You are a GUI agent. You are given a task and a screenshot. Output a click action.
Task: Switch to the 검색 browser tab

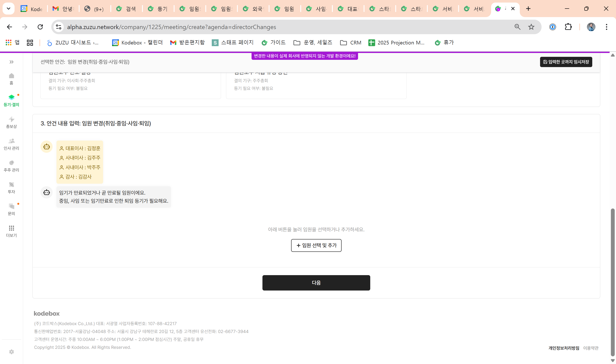(127, 9)
